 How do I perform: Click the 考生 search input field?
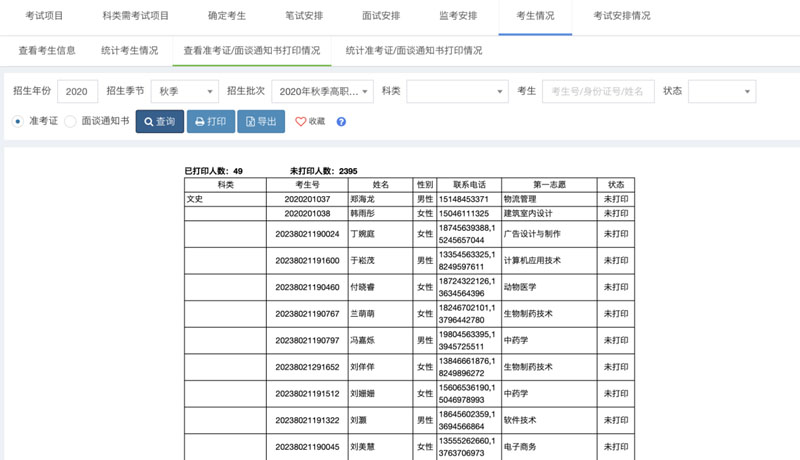[598, 91]
